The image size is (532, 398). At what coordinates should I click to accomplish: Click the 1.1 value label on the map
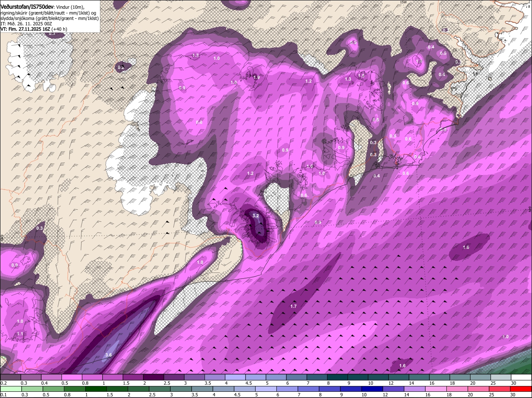[20, 334]
